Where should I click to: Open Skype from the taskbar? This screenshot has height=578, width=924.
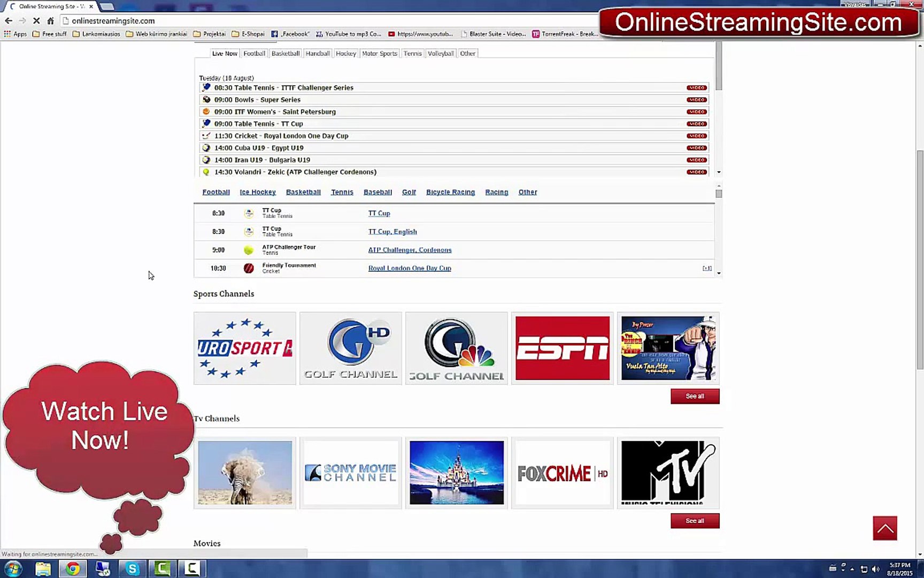click(x=132, y=568)
